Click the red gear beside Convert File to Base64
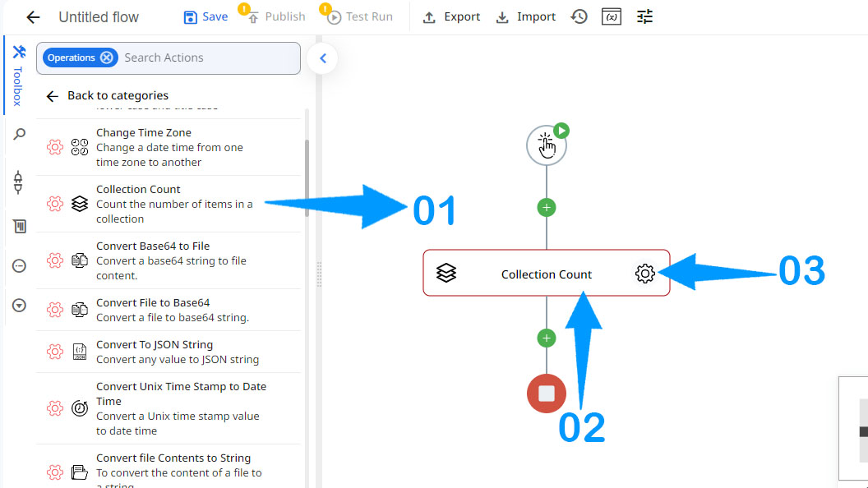Image resolution: width=868 pixels, height=488 pixels. 55,309
